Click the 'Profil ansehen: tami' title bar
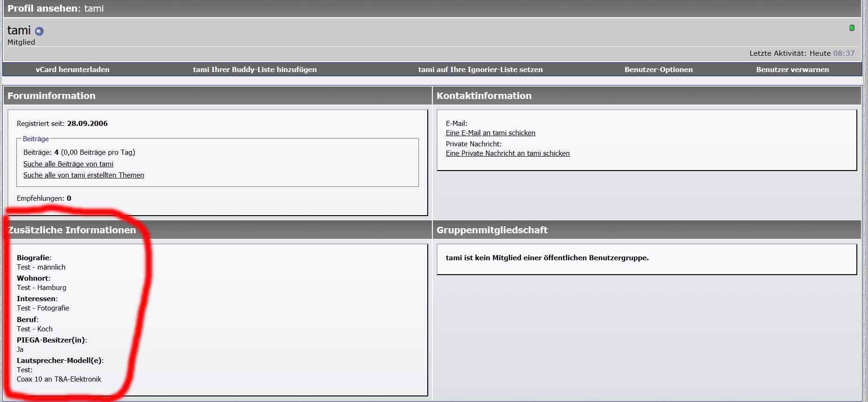Screen dimensions: 868x402 [x=56, y=8]
